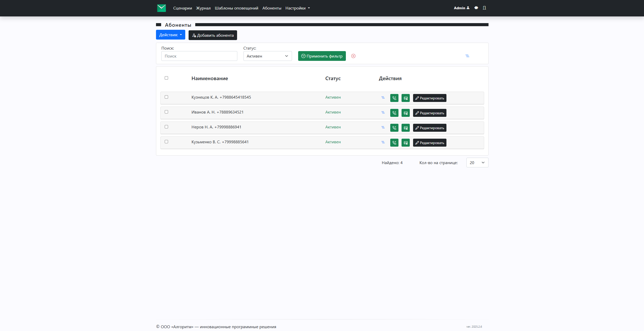The image size is (644, 331).
Task: Open the Admin user profile
Action: 462,8
